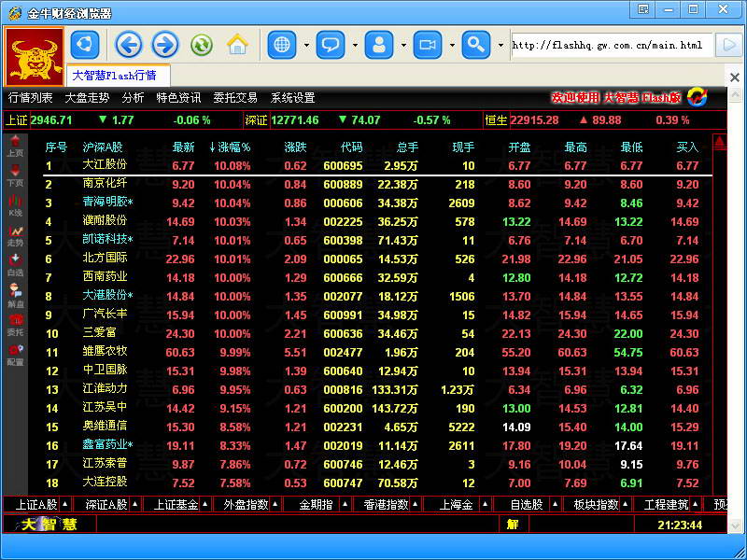This screenshot has height=560, width=747.
Task: Switch to the 自选股 bottom tab
Action: tap(526, 504)
